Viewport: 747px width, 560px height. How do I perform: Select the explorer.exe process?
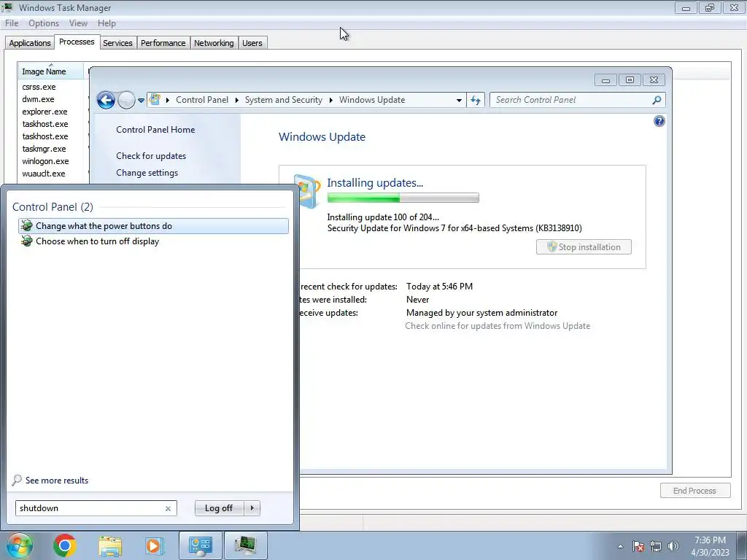44,112
